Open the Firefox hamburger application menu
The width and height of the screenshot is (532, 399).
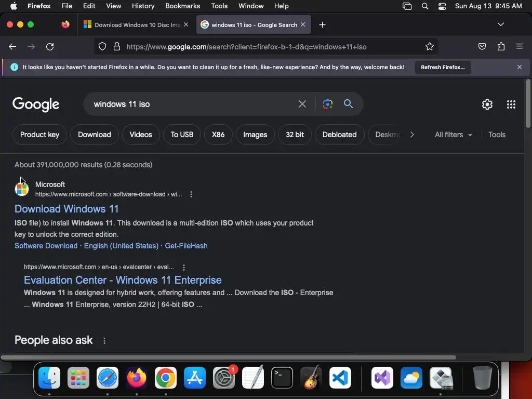pyautogui.click(x=520, y=46)
